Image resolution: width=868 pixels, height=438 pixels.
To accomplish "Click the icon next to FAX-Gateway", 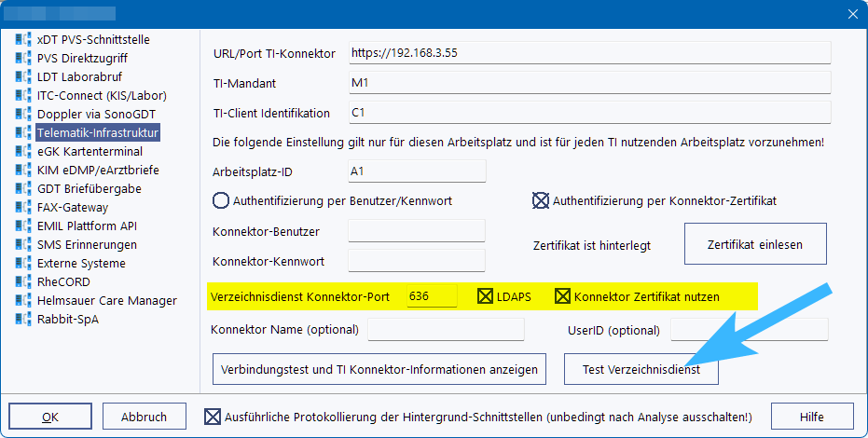I will [23, 208].
